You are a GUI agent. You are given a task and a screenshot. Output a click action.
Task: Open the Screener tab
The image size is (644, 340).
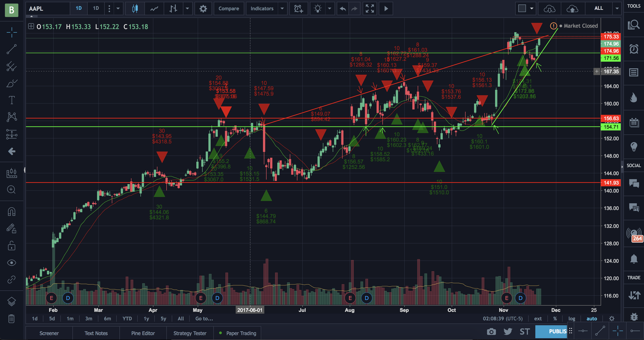click(49, 333)
